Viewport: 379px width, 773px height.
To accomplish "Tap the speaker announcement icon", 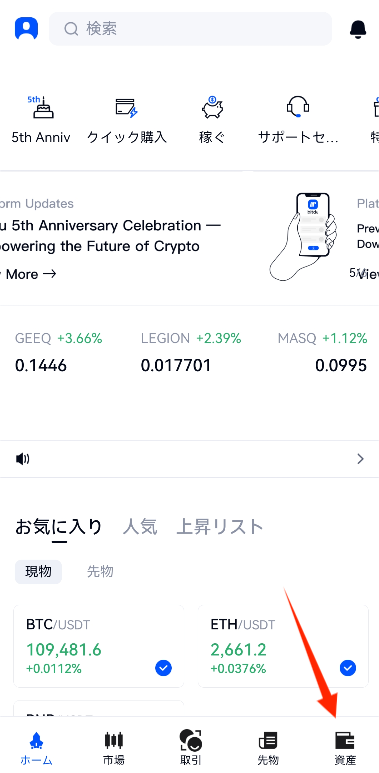I will [x=23, y=459].
